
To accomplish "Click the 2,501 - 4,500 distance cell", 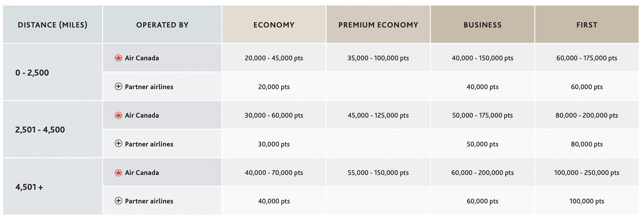I will 40,130.
